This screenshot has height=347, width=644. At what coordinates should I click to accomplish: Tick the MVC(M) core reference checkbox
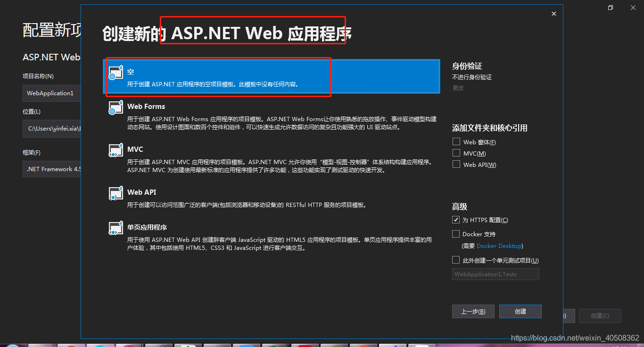(456, 153)
